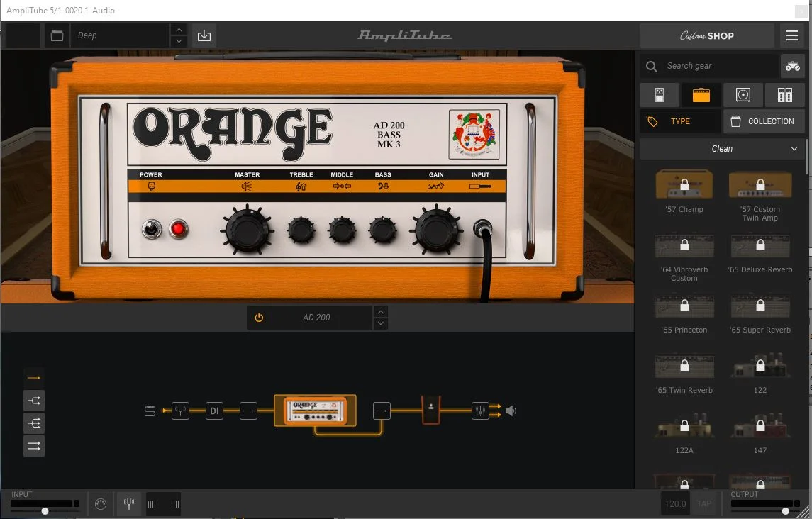Flip the amp's metal standby switch
812x519 pixels.
(x=150, y=229)
